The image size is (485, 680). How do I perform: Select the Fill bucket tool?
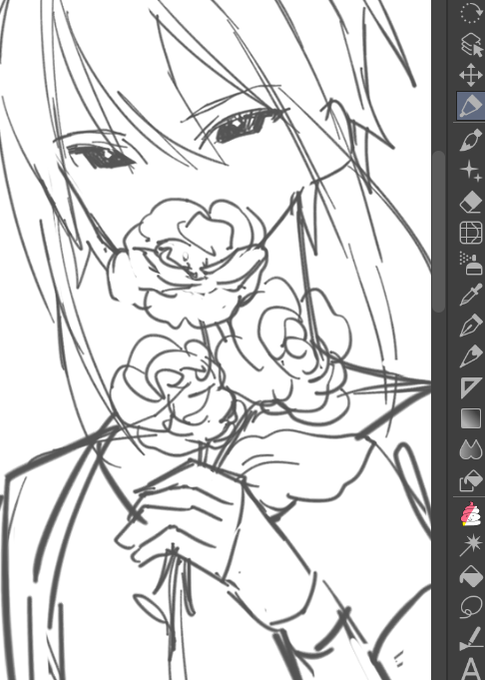tap(470, 576)
